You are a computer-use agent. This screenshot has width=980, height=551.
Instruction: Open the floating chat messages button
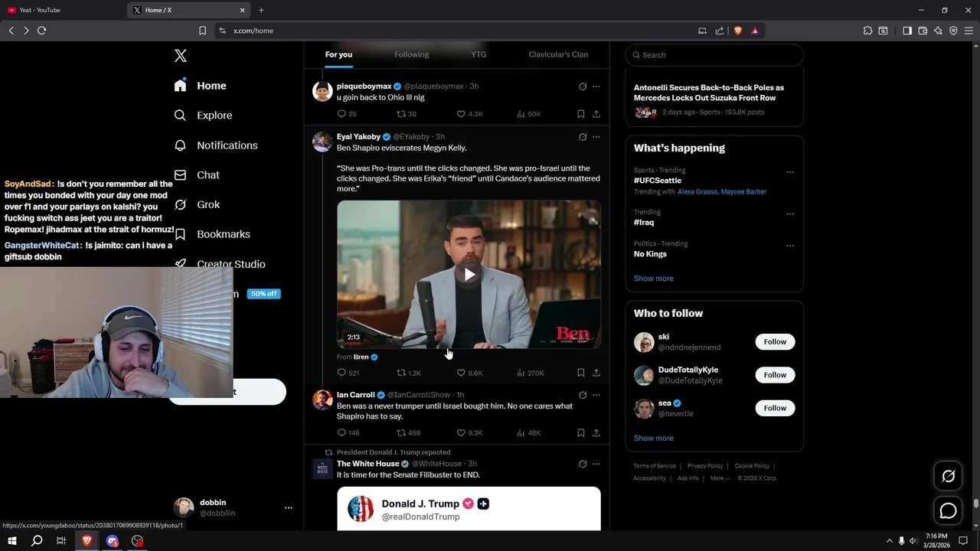[948, 510]
